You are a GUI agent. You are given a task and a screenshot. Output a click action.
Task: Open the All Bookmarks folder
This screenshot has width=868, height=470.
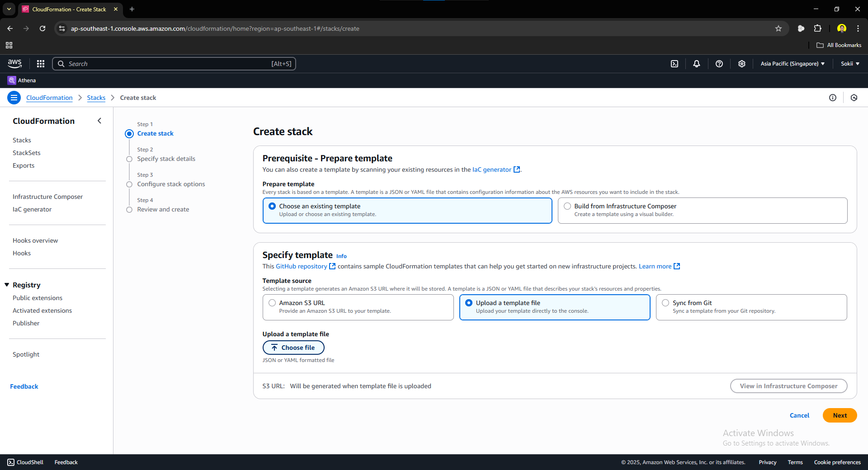tap(839, 45)
